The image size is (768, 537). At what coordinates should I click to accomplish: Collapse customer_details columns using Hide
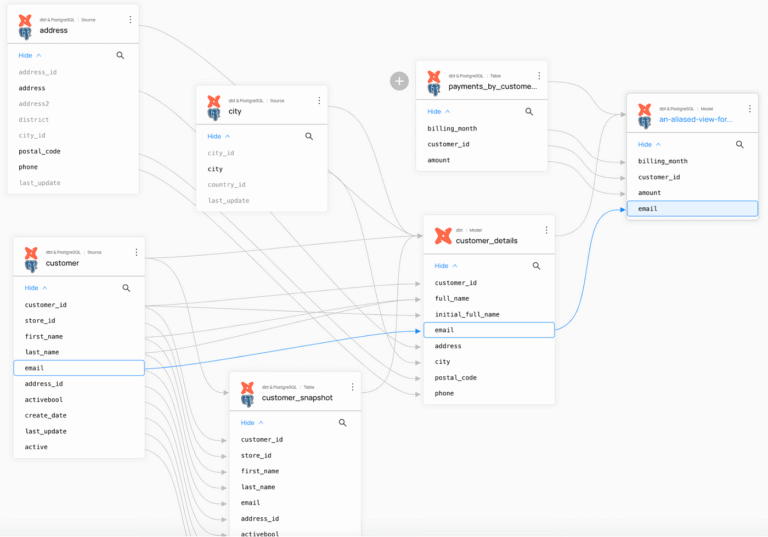click(445, 266)
